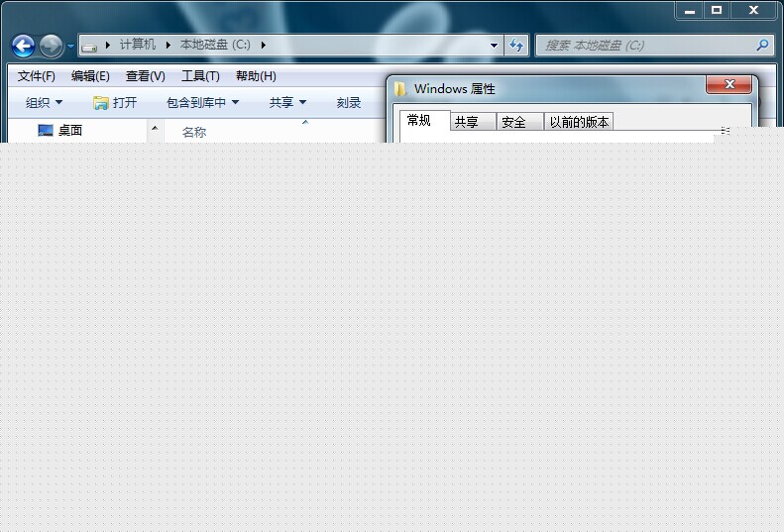
Task: Expand root arrow before 计算机 breadcrumb
Action: [x=107, y=45]
